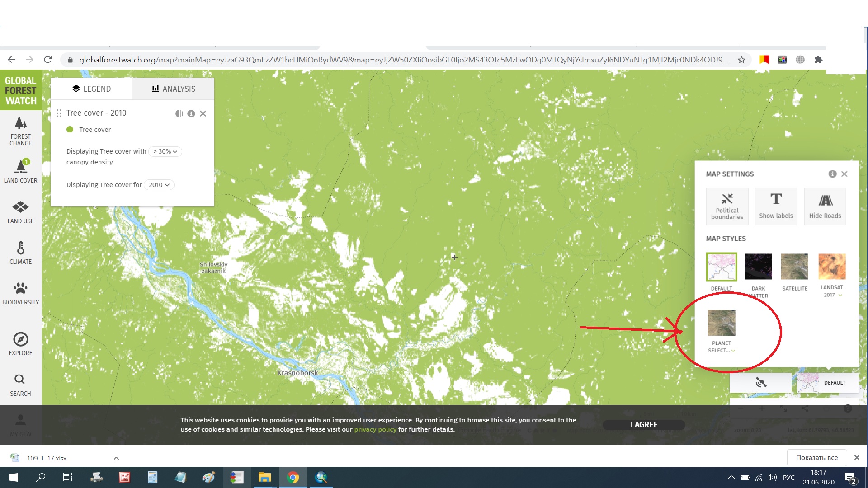Screen dimensions: 868x488
Task: Open the Search sidebar tool
Action: [x=20, y=385]
